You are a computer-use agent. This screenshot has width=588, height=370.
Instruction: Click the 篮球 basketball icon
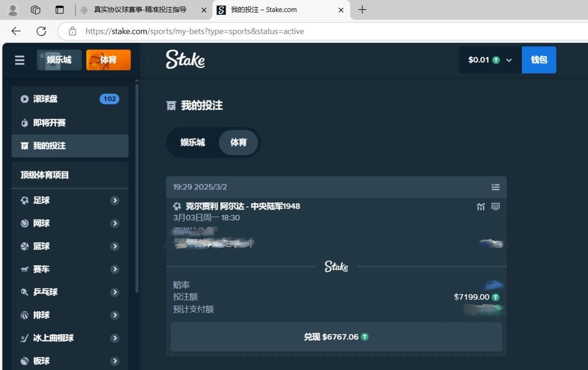click(24, 247)
